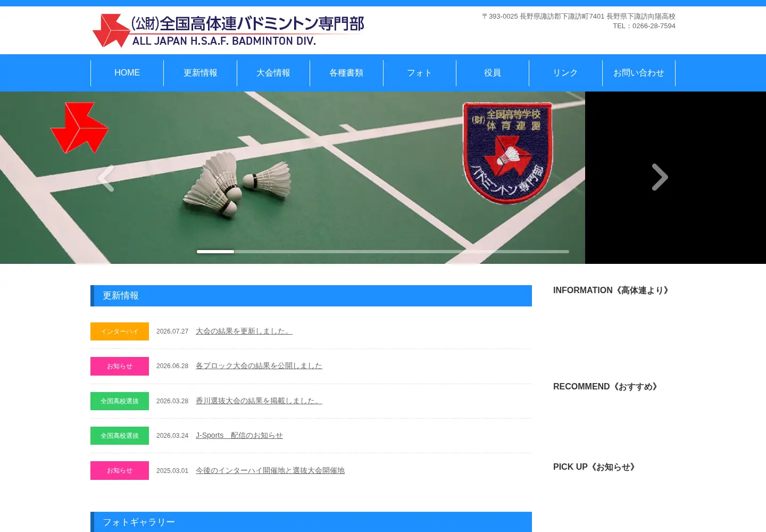
Task: Click the date 2025.03.01
Action: point(172,471)
